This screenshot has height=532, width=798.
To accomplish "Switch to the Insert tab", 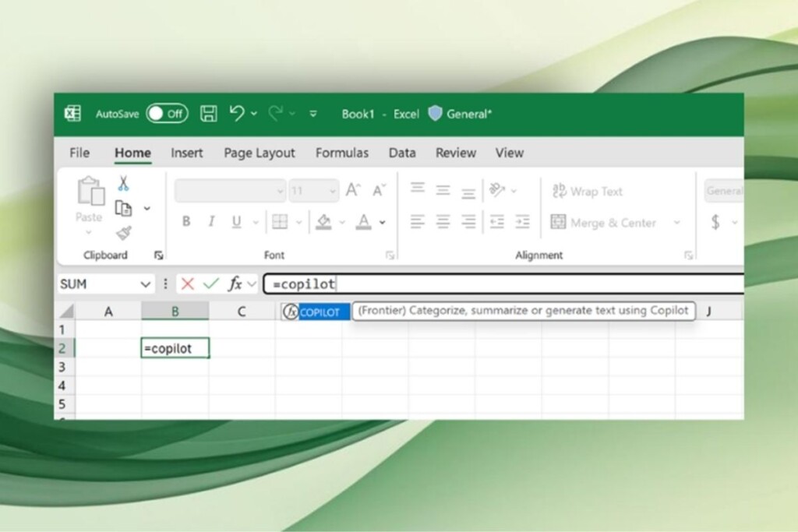I will tap(187, 153).
